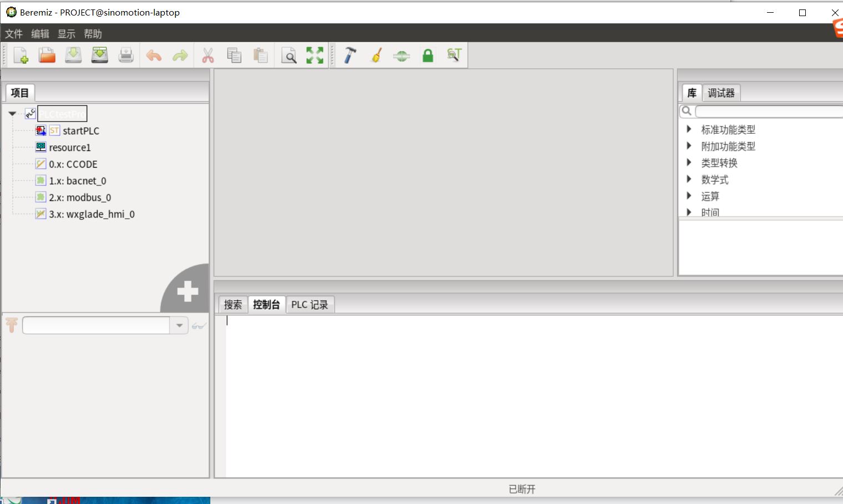Transfer program using the green lock icon

[427, 55]
